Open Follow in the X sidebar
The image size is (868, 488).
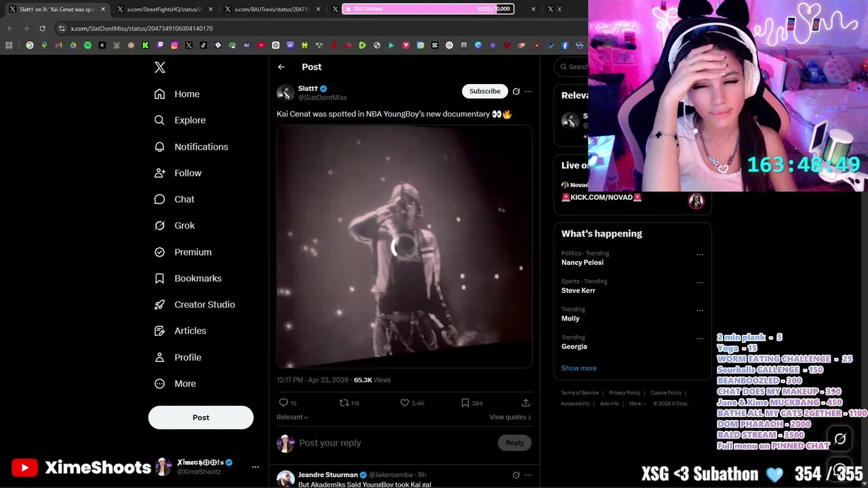[x=178, y=173]
